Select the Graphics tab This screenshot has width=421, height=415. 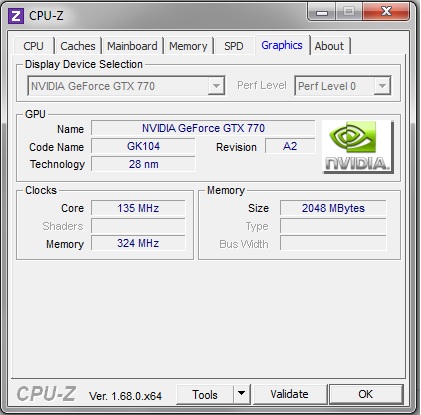click(282, 45)
